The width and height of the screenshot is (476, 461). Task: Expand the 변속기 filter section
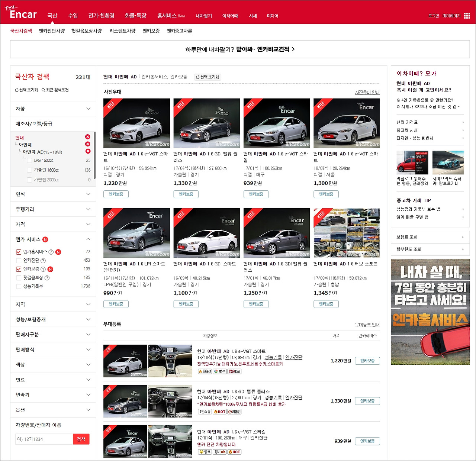(53, 395)
